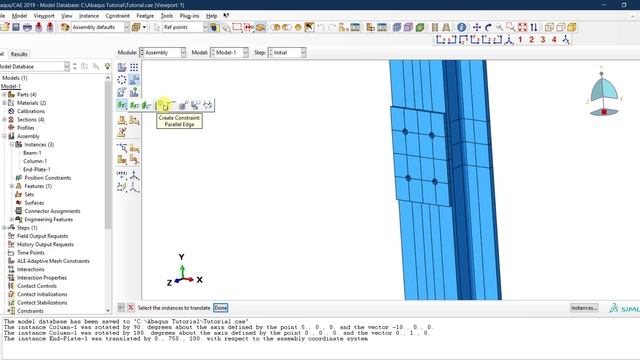640x360 pixels.
Task: Click the red X cancel procedure icon
Action: pos(131,308)
